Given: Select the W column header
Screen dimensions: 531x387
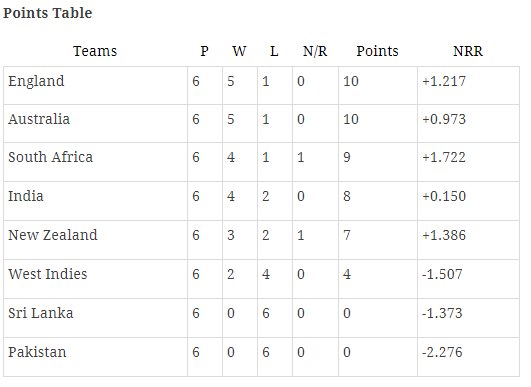Looking at the screenshot, I should coord(239,51).
